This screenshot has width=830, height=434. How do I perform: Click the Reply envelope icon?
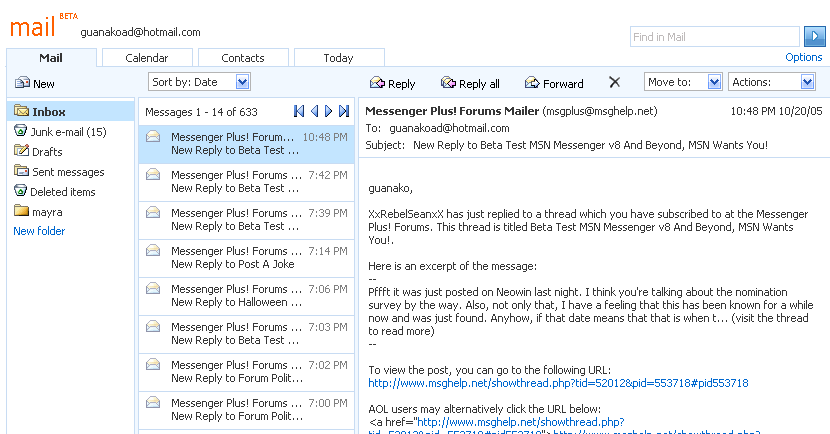(377, 83)
